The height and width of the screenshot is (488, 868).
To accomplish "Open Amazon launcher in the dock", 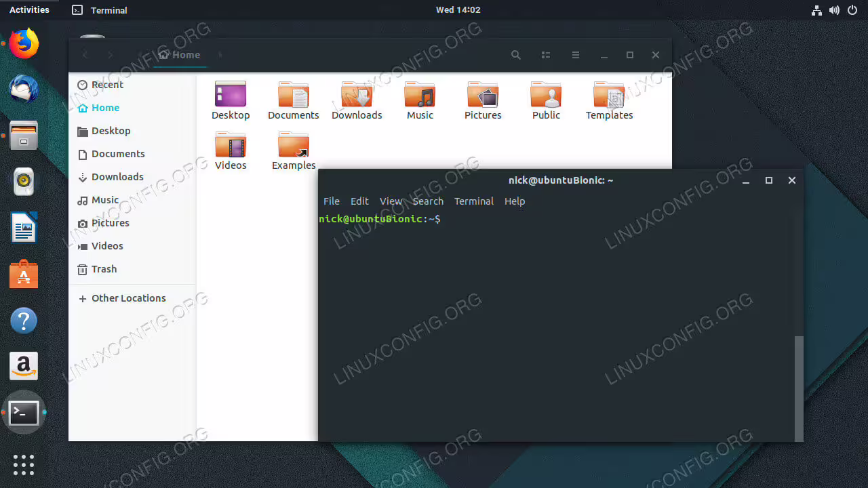I will click(x=24, y=366).
